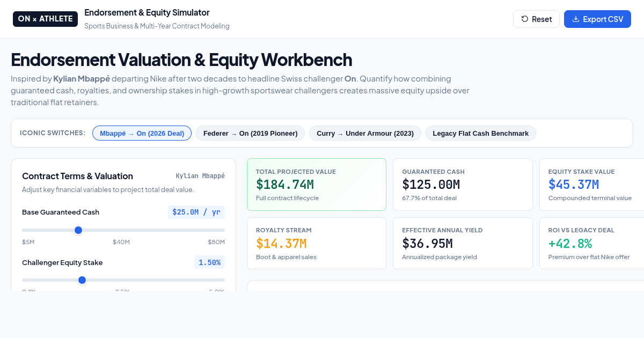The image size is (644, 338).
Task: Export the results as CSV
Action: [x=597, y=19]
